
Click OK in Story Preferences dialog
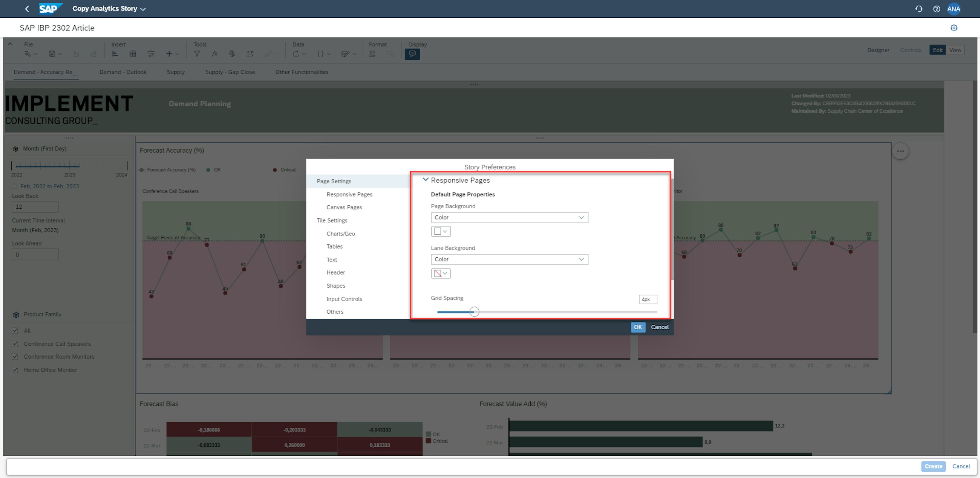point(638,327)
